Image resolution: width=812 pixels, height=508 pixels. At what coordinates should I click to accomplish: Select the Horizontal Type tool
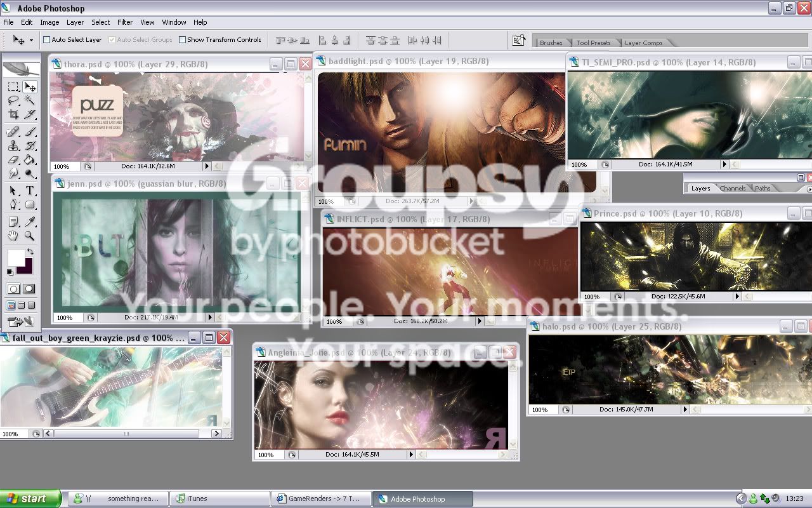point(29,190)
